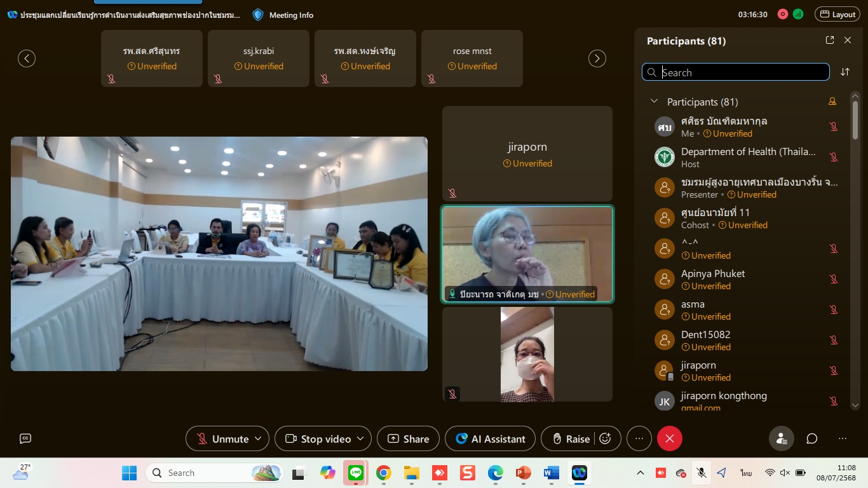Image resolution: width=868 pixels, height=488 pixels.
Task: Pop out the Participants panel
Action: 830,40
